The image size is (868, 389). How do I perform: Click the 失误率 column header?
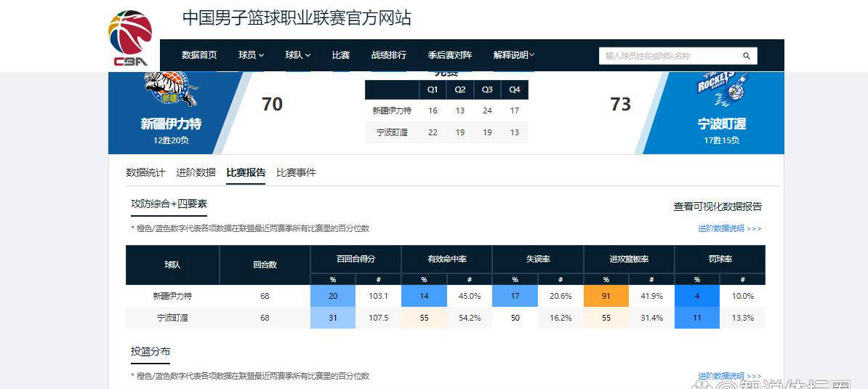point(537,259)
